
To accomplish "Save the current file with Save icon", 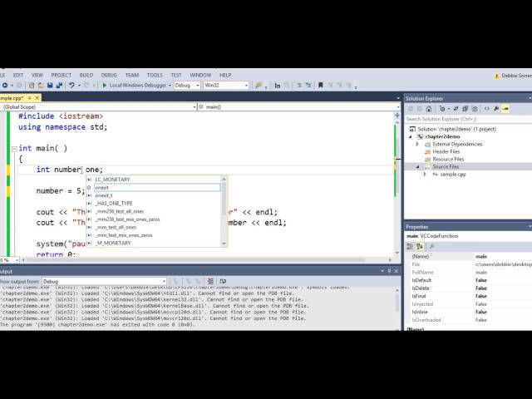I will click(50, 86).
